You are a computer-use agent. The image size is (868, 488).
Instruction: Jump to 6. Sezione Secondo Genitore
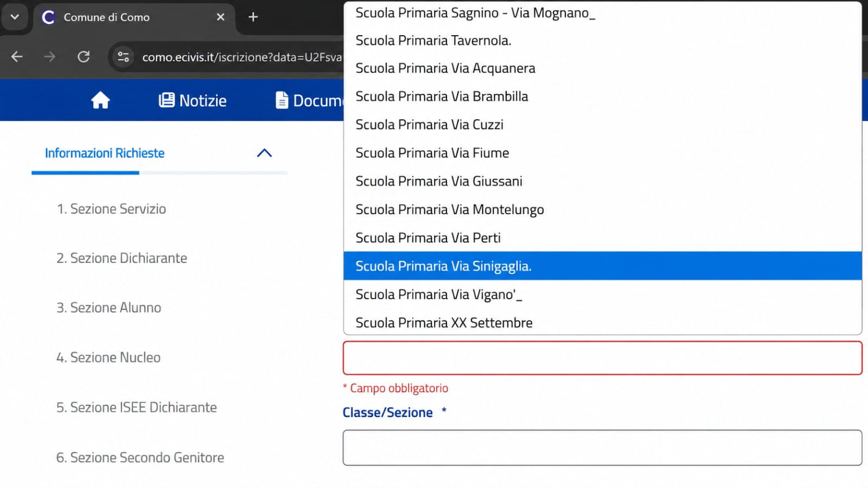[140, 458]
